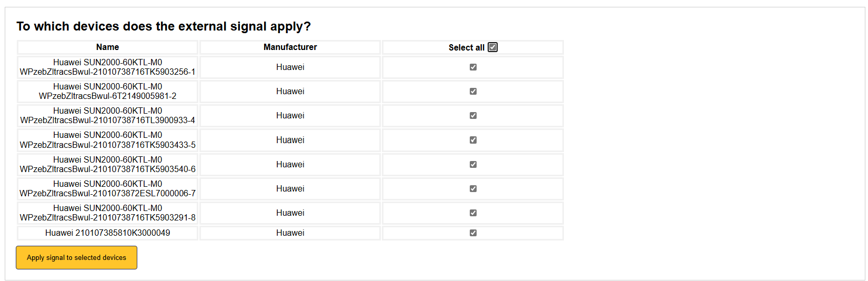Uncheck device ending in 6T2149005981-2
Image resolution: width=868 pixels, height=281 pixels.
click(473, 92)
